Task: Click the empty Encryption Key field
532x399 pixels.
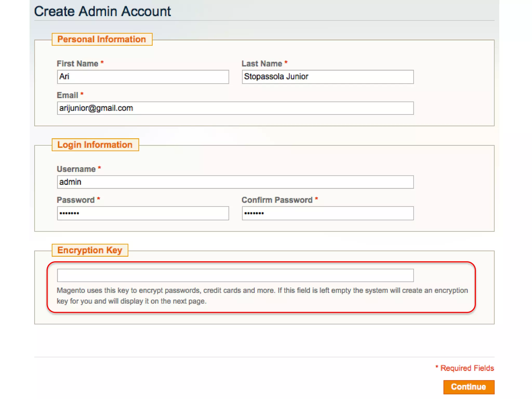Action: pos(235,275)
